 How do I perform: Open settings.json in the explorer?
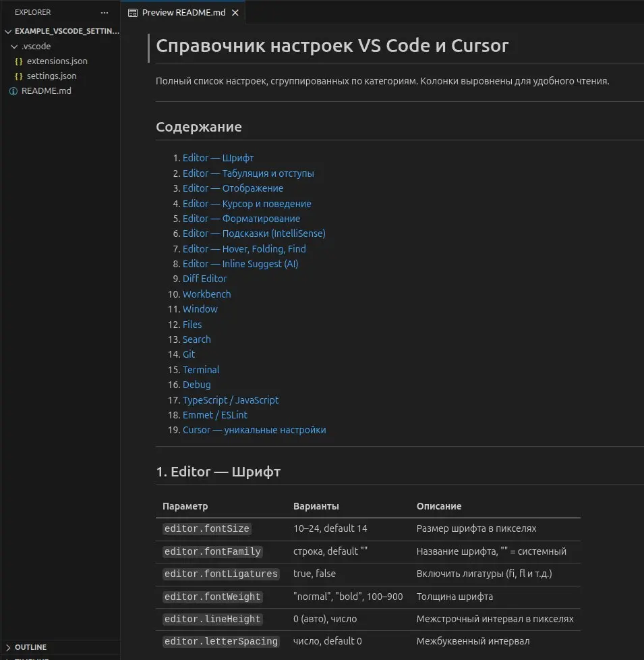pyautogui.click(x=52, y=76)
